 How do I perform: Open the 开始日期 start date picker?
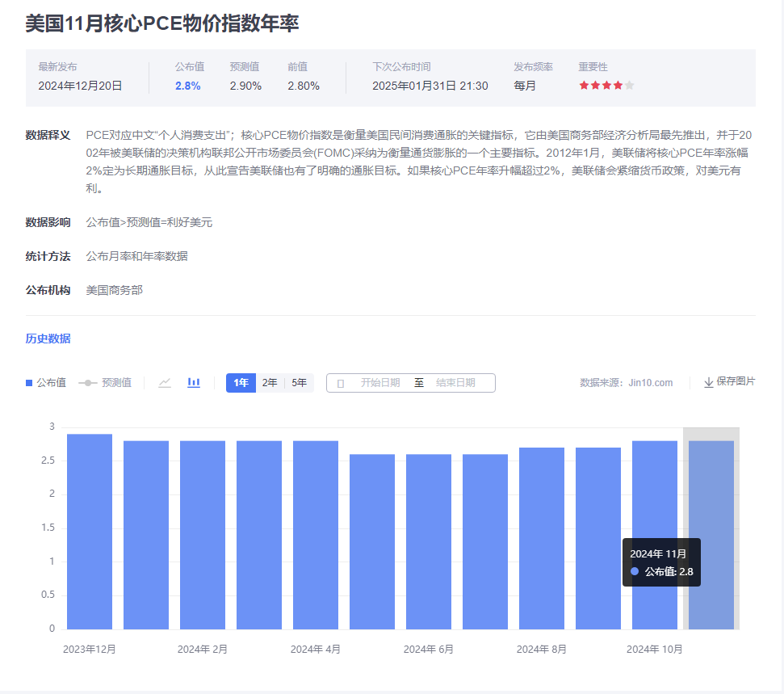pyautogui.click(x=379, y=383)
